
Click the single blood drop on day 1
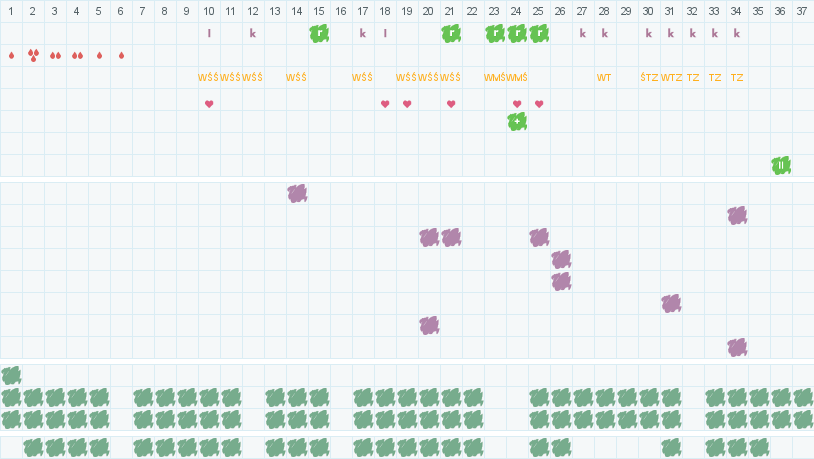tap(11, 55)
